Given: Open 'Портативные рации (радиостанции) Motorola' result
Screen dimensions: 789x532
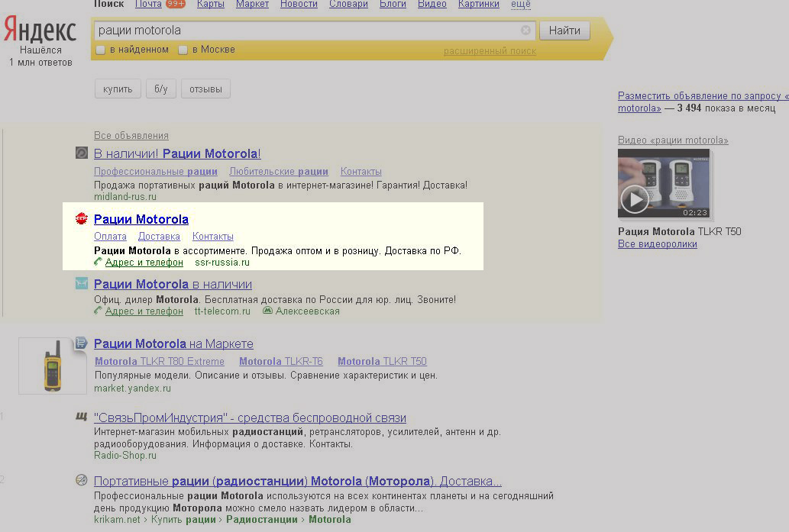Looking at the screenshot, I should pyautogui.click(x=298, y=481).
